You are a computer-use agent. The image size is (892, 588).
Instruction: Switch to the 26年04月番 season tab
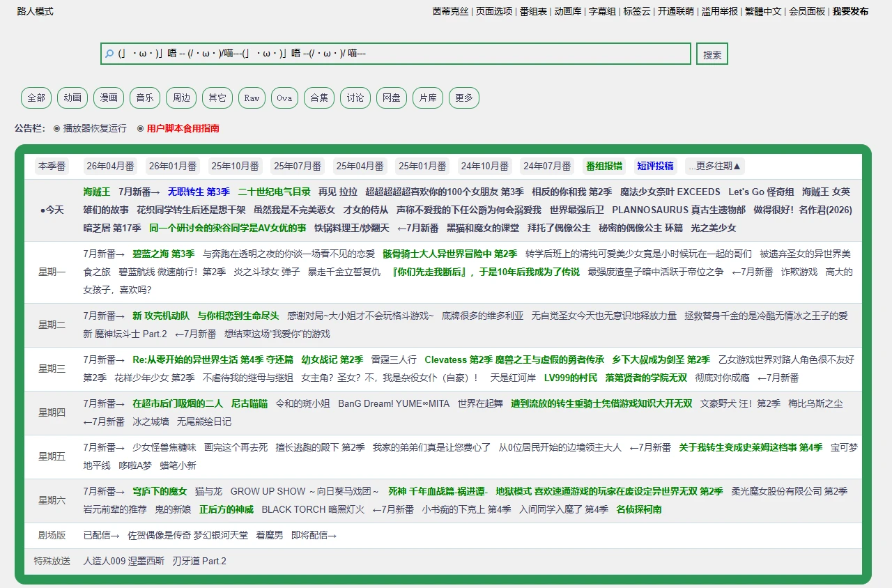(x=110, y=166)
